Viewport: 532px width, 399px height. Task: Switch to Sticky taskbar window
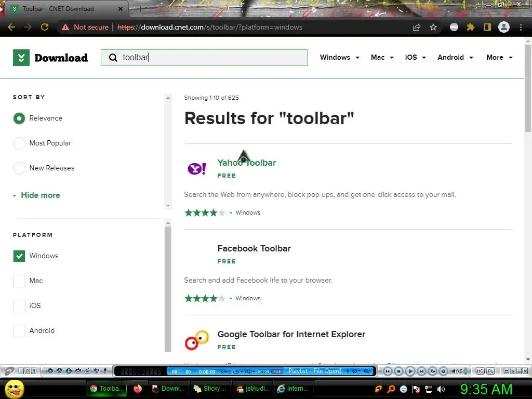(210, 389)
